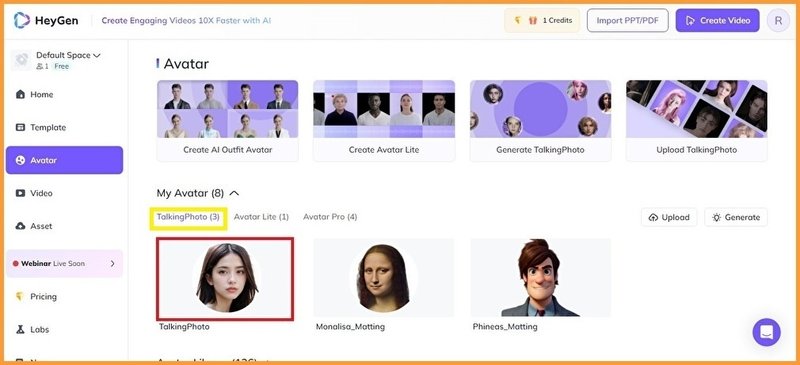Open Template in the sidebar
Image resolution: width=800 pixels, height=365 pixels.
[64, 128]
